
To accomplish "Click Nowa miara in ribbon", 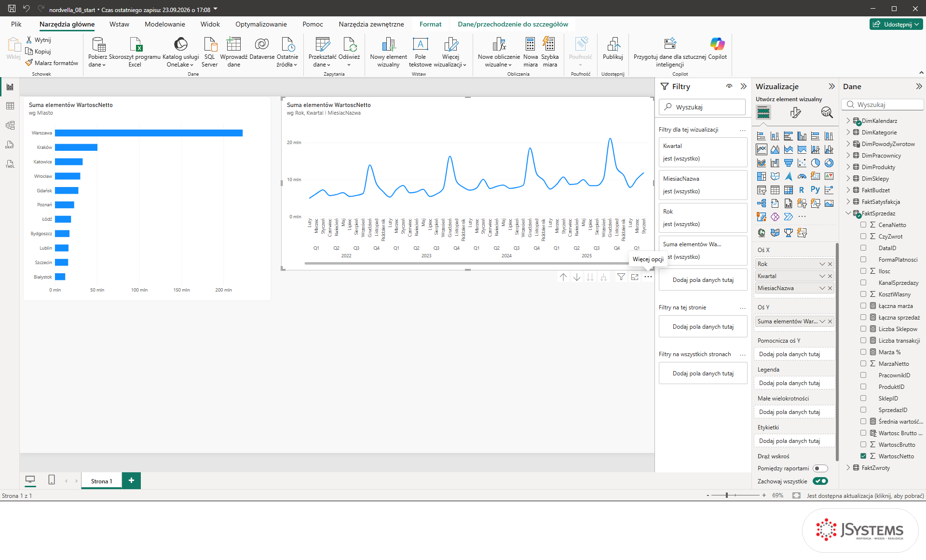I will 530,52.
